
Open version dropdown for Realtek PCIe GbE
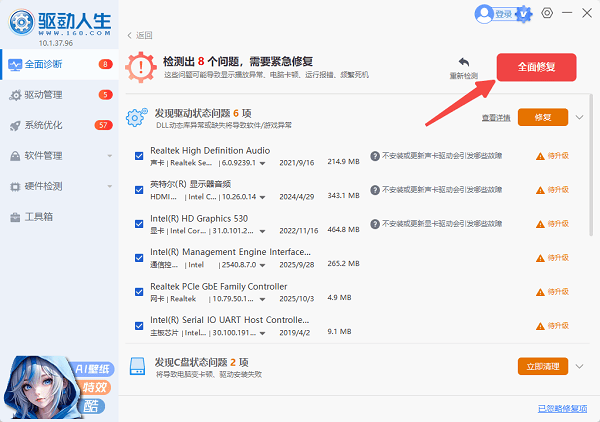click(x=262, y=299)
